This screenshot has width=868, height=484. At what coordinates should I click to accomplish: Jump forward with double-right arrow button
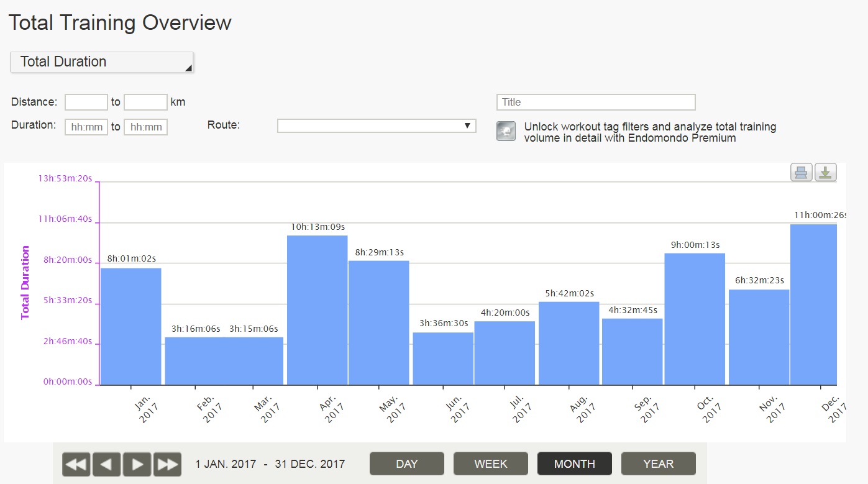click(168, 464)
